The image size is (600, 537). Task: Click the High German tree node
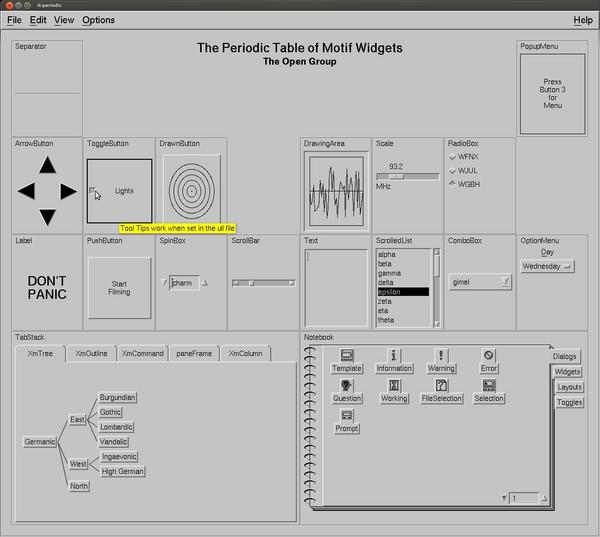(x=122, y=471)
